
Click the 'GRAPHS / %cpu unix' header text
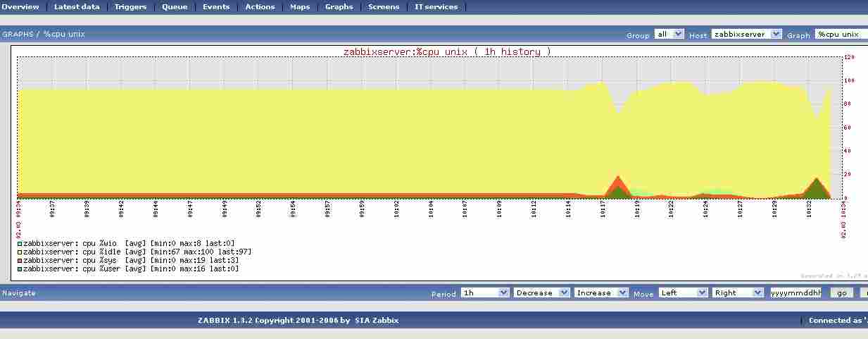[x=44, y=34]
